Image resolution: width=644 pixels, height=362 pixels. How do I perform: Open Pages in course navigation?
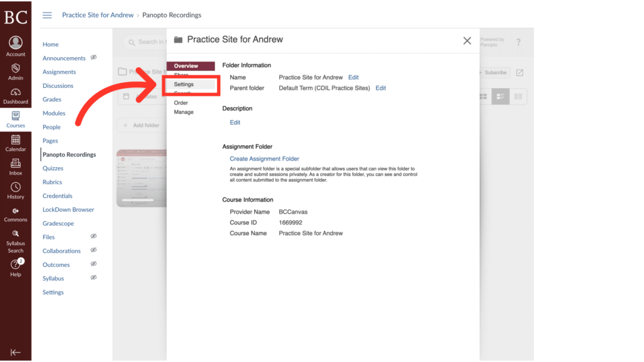click(x=50, y=141)
